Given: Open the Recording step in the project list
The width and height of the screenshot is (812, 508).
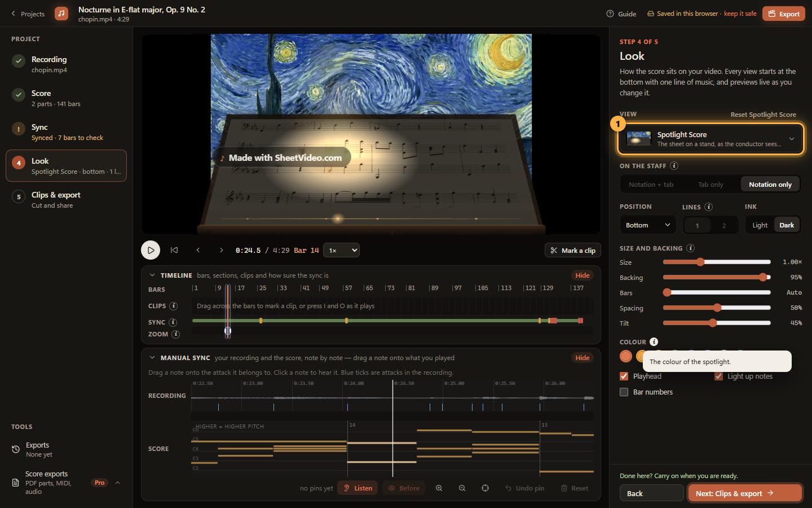Looking at the screenshot, I should (66, 64).
